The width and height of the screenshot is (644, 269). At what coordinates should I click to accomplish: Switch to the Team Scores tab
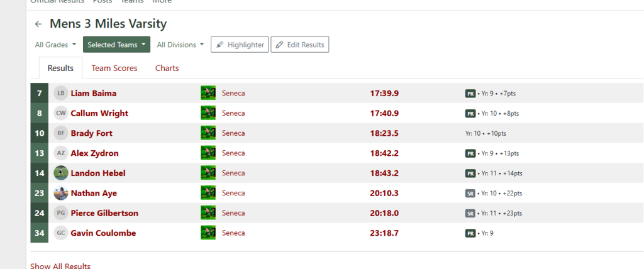pyautogui.click(x=114, y=68)
